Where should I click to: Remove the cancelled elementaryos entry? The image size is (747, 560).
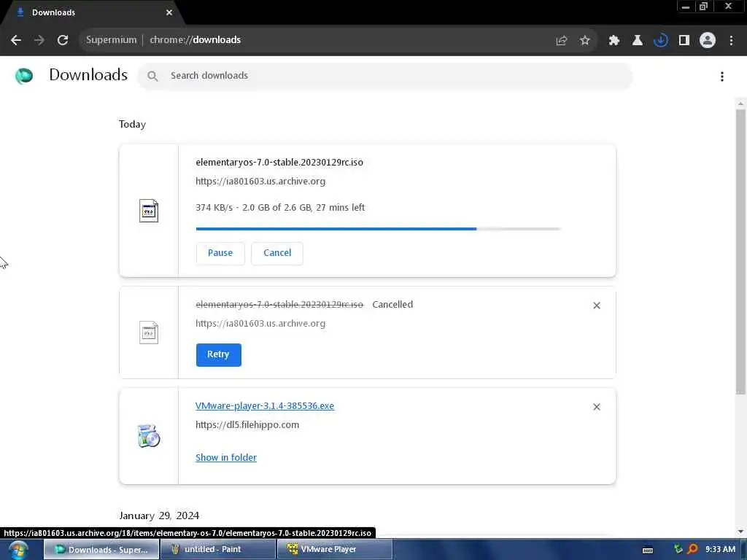coord(597,306)
